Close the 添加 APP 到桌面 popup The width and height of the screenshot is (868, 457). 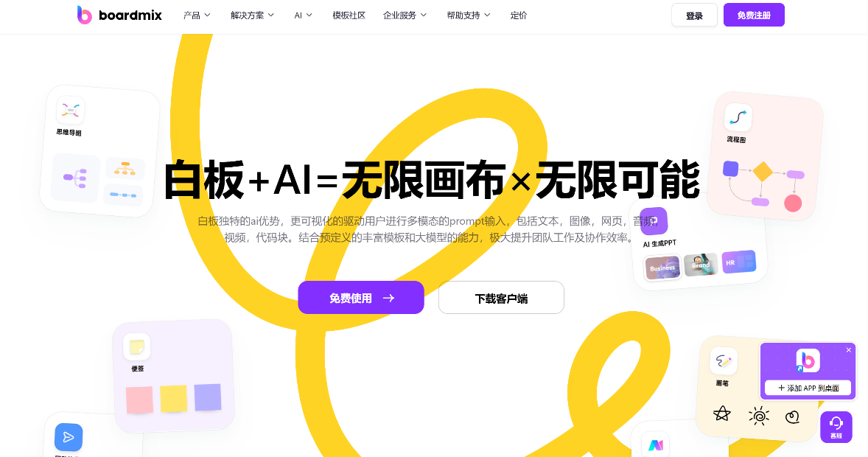tap(849, 350)
